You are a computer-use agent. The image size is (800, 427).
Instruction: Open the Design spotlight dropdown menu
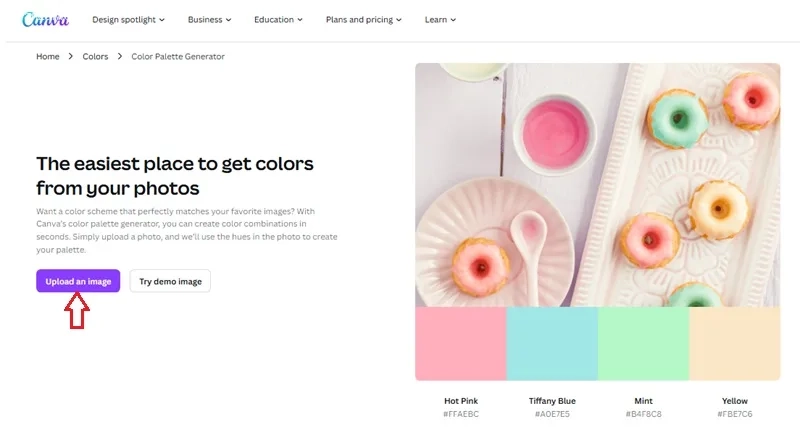[x=128, y=19]
